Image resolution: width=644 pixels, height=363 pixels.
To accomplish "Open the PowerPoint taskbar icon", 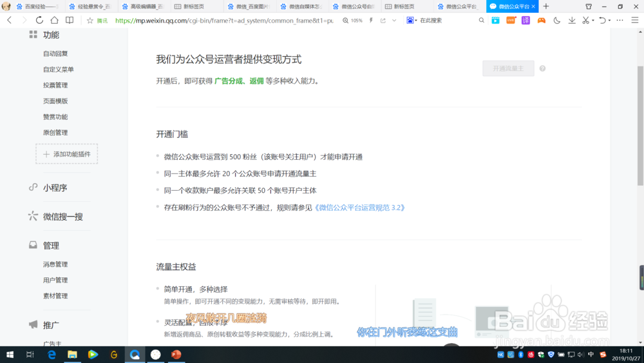I will (176, 355).
